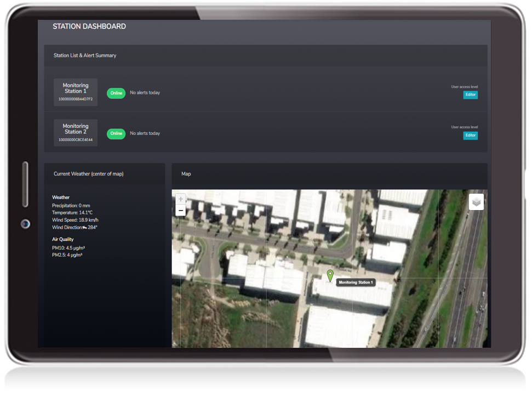Select the STATION DASHBOARD title bar
The image size is (532, 401).
click(x=89, y=26)
